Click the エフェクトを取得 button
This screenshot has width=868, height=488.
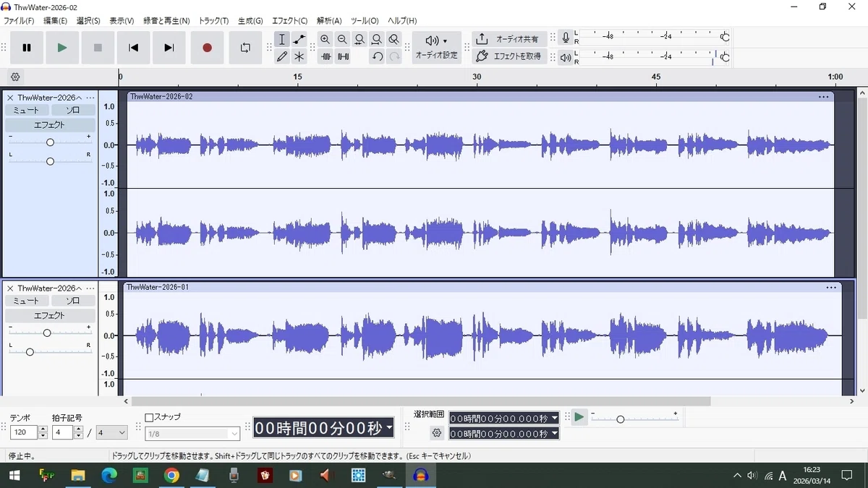coord(509,56)
